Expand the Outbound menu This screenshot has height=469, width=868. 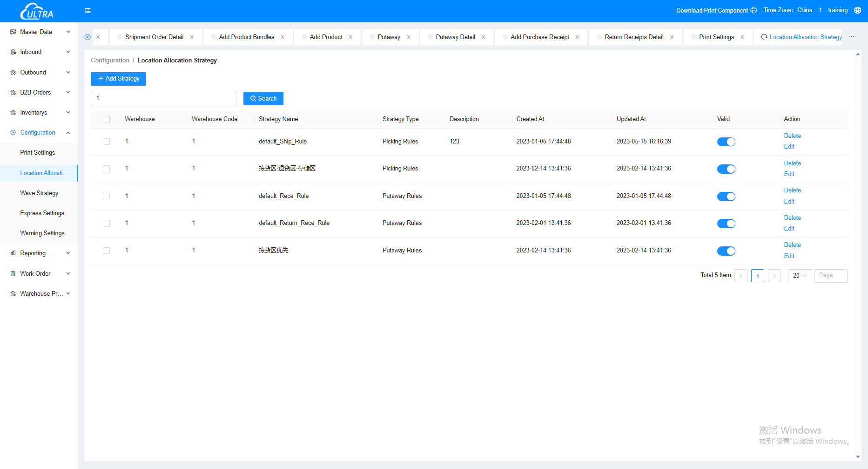(x=39, y=73)
